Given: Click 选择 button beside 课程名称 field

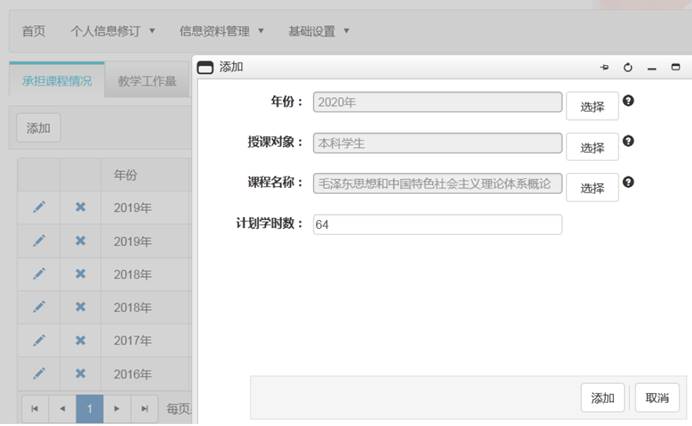Looking at the screenshot, I should pyautogui.click(x=592, y=188).
